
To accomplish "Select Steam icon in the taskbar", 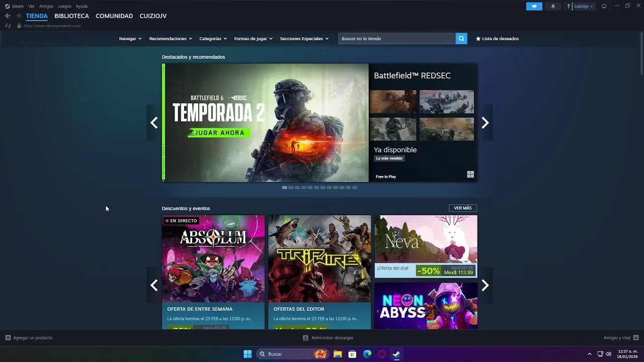I will (396, 354).
